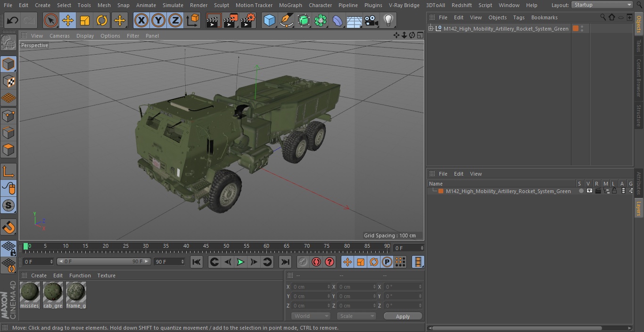The image size is (644, 332).
Task: Toggle Z-axis lock
Action: (x=175, y=20)
